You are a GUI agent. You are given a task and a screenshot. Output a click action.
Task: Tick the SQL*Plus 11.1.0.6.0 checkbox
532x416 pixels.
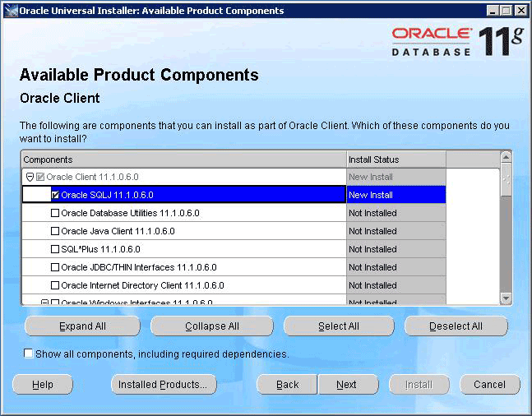click(x=55, y=250)
